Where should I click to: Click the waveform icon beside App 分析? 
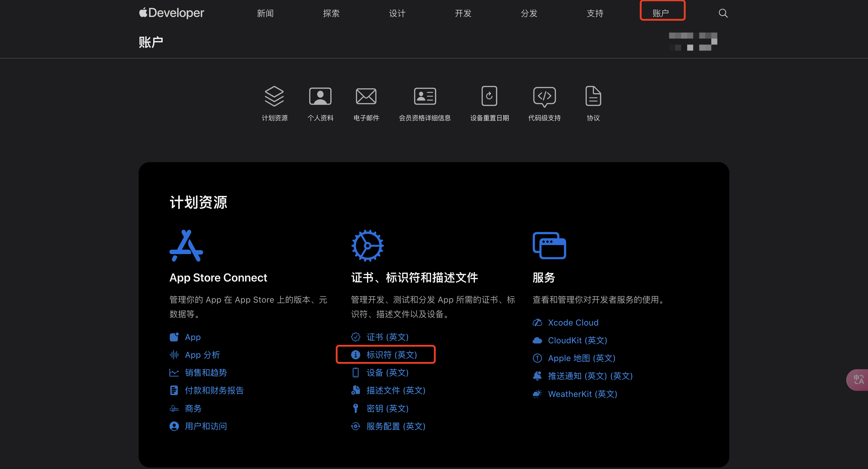pyautogui.click(x=174, y=355)
